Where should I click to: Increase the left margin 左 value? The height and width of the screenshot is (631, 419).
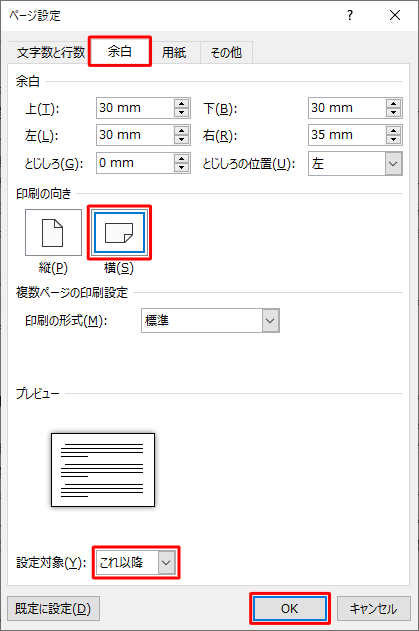point(182,130)
